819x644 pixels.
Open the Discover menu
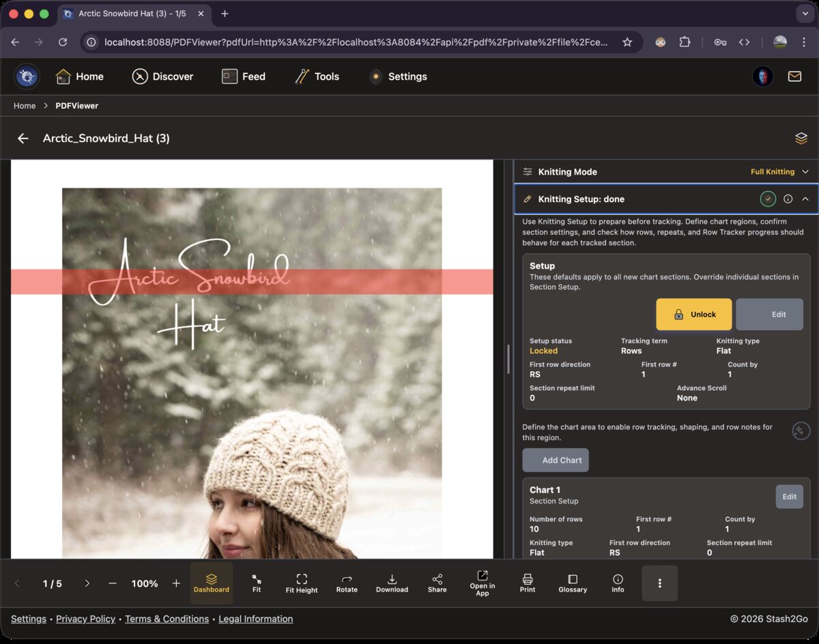coord(162,76)
